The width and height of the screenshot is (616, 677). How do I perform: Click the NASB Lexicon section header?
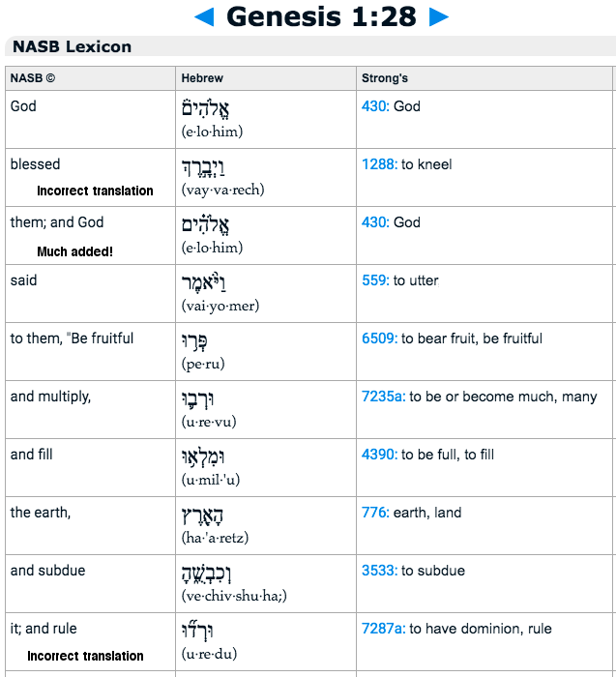(x=72, y=46)
